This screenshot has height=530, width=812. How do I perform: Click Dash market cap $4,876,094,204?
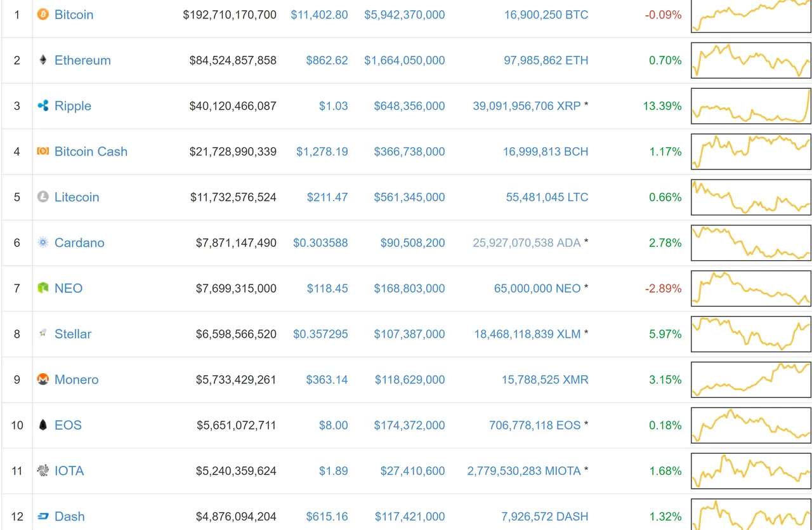[x=236, y=517]
